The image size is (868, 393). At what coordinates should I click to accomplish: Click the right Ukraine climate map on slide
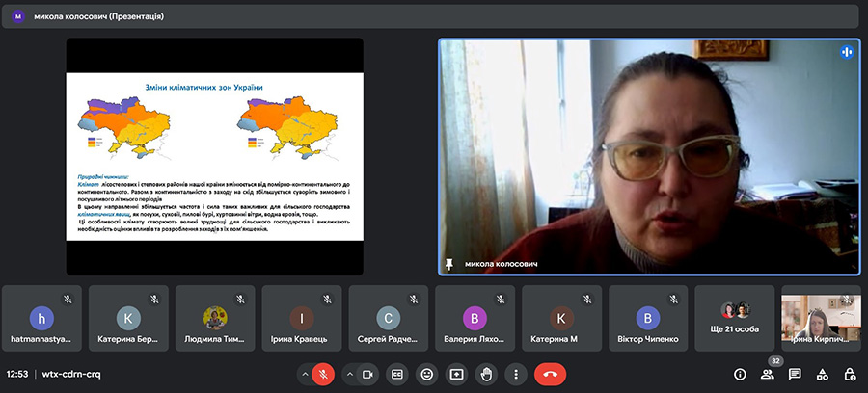288,128
